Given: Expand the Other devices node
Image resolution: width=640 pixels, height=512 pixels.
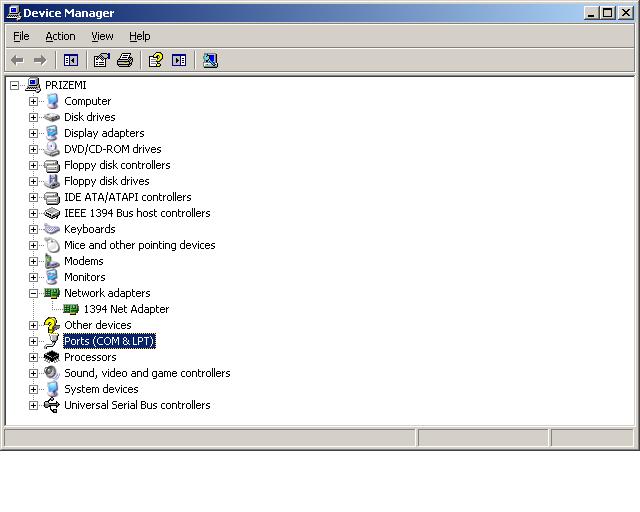Looking at the screenshot, I should click(x=33, y=325).
